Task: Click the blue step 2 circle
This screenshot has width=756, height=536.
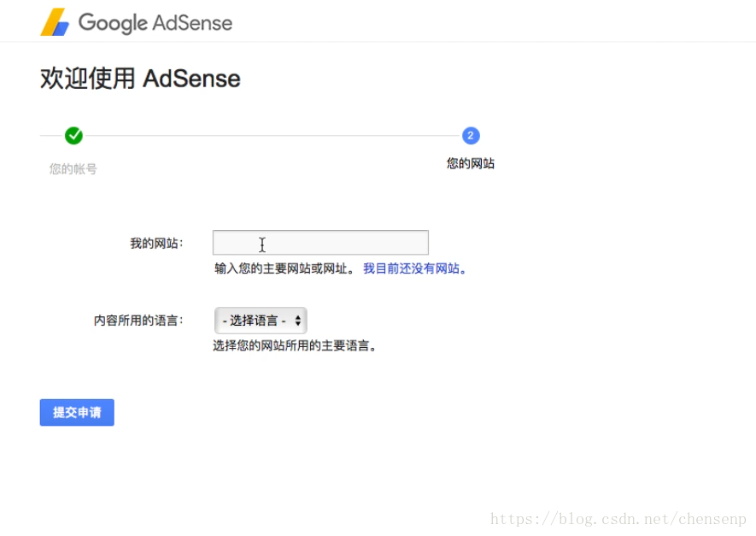Action: point(471,136)
